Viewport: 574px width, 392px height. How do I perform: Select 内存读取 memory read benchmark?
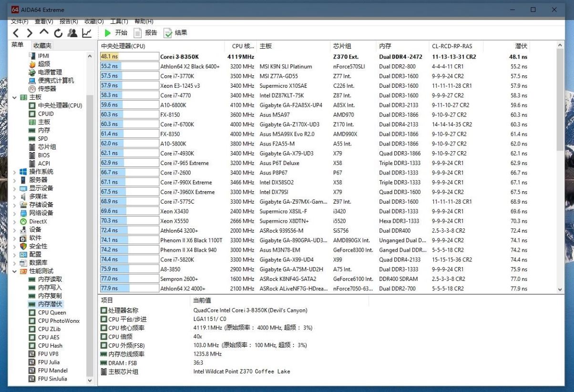pyautogui.click(x=50, y=279)
